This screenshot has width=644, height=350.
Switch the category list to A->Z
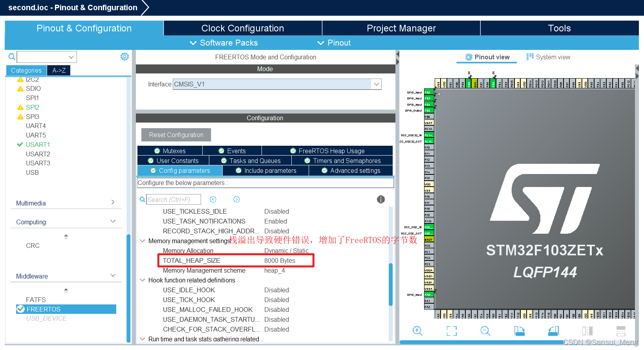[59, 70]
